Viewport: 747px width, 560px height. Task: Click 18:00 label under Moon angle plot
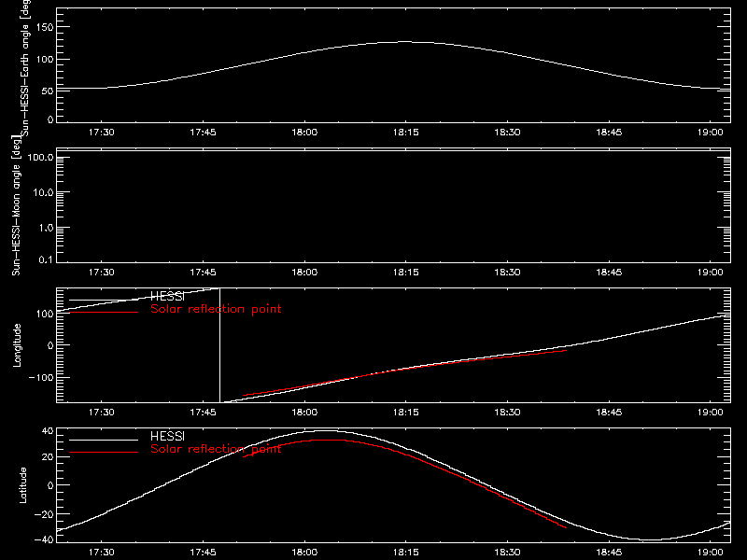tap(304, 272)
